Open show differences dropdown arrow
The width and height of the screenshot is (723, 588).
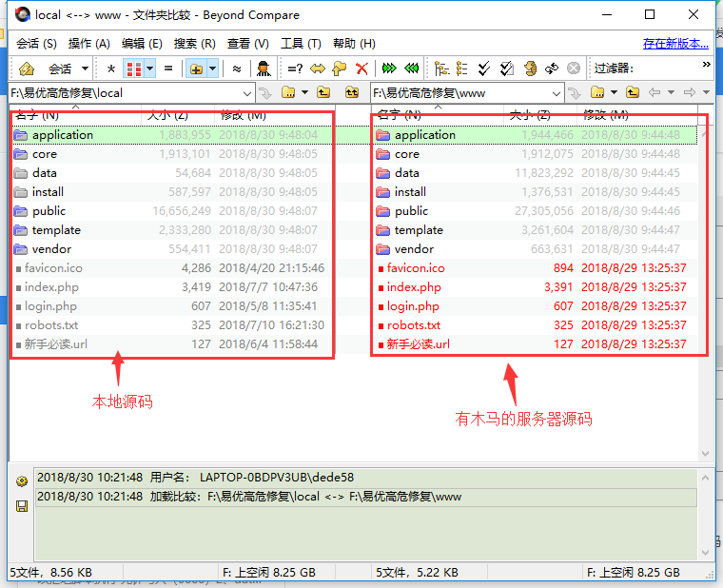150,69
